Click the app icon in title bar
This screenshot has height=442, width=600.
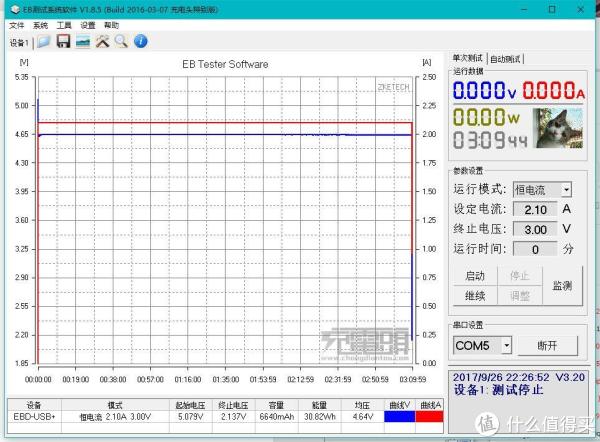click(x=15, y=10)
